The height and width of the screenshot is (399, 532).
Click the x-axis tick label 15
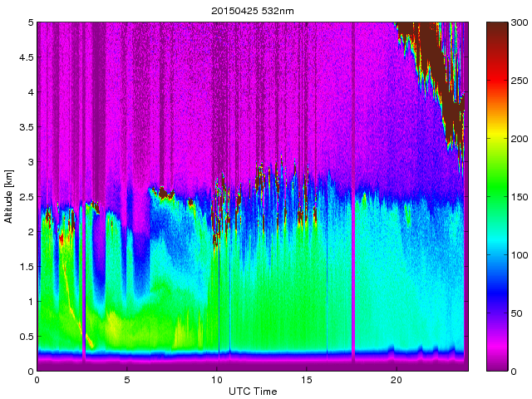click(307, 380)
